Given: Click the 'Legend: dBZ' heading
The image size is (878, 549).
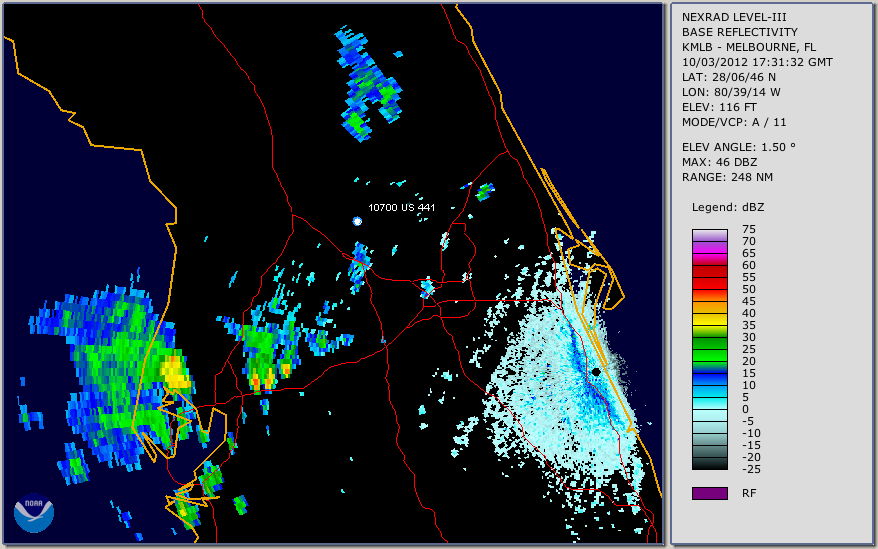Looking at the screenshot, I should pyautogui.click(x=727, y=207).
